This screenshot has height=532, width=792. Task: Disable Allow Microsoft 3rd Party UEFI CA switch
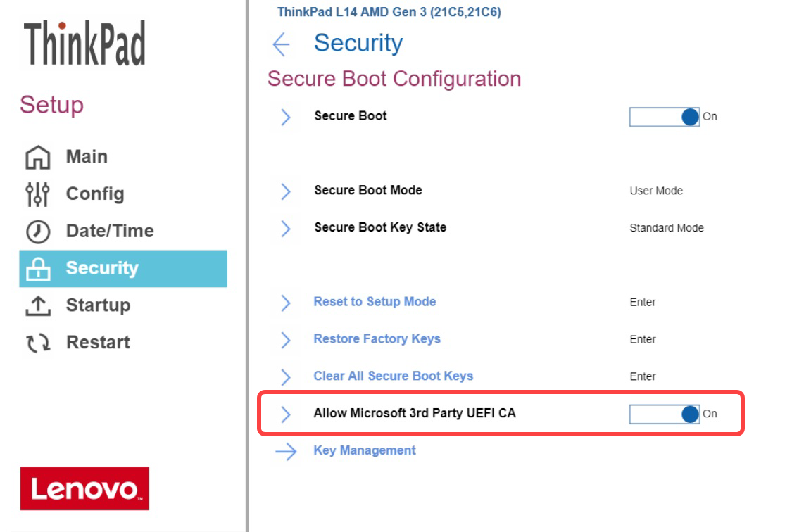665,414
